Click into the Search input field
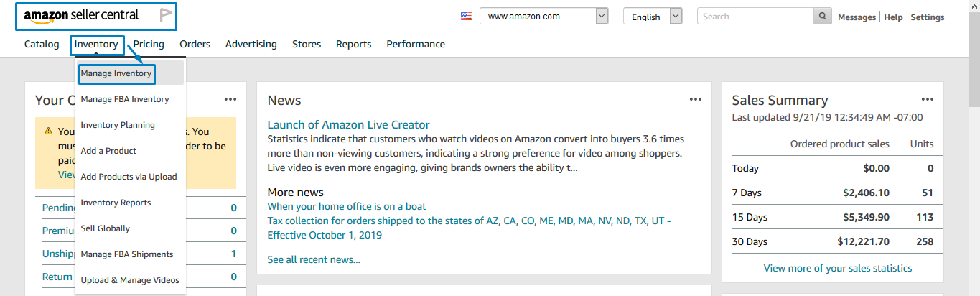The image size is (980, 296). [x=755, y=17]
